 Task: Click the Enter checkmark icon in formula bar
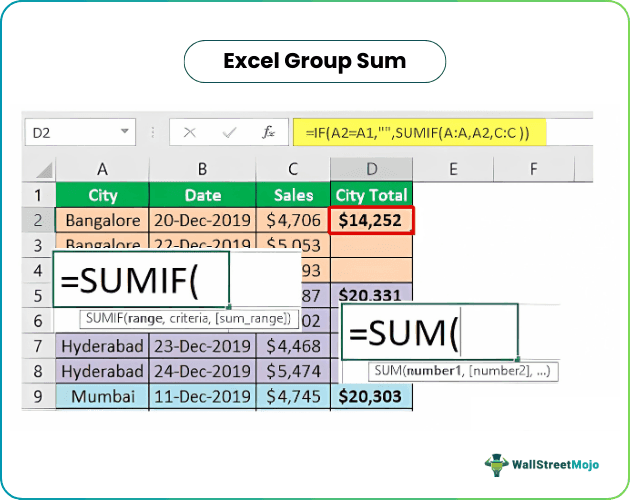click(x=229, y=132)
